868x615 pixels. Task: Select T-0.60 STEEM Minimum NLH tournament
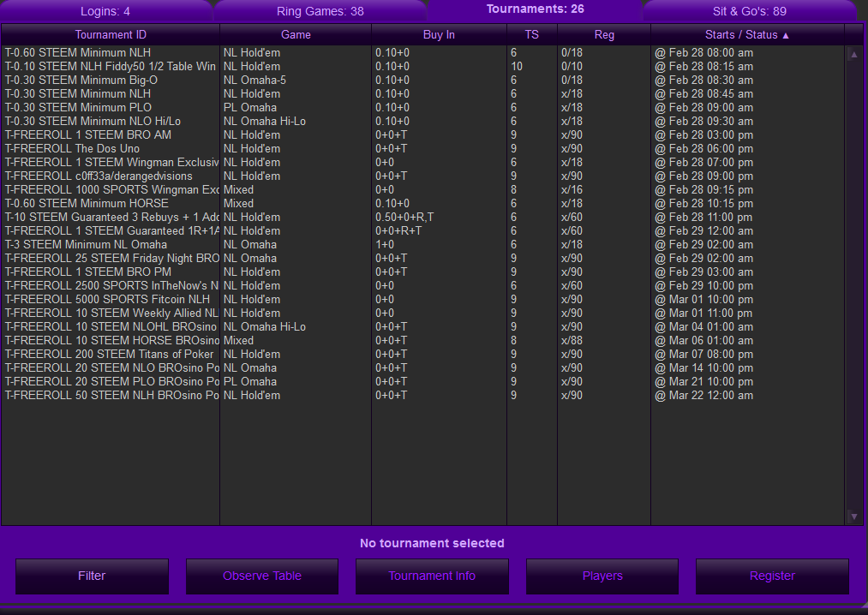[78, 53]
